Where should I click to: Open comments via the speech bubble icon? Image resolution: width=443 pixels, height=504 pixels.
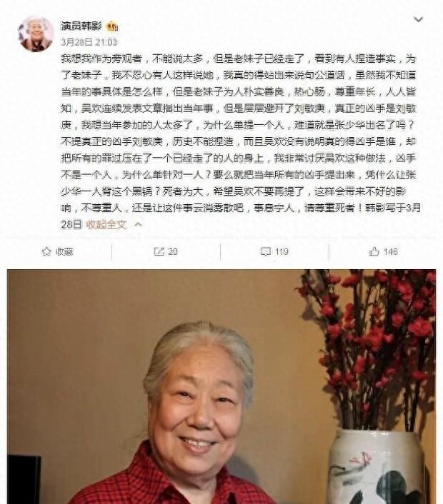click(x=265, y=252)
